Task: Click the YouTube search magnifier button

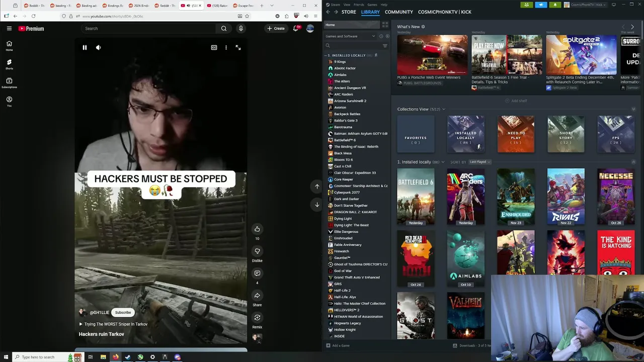Action: pyautogui.click(x=224, y=29)
